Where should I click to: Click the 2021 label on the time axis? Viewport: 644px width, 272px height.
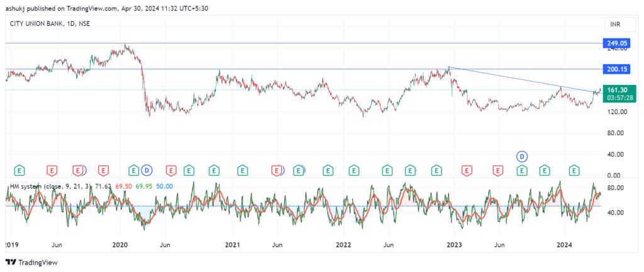(x=232, y=246)
